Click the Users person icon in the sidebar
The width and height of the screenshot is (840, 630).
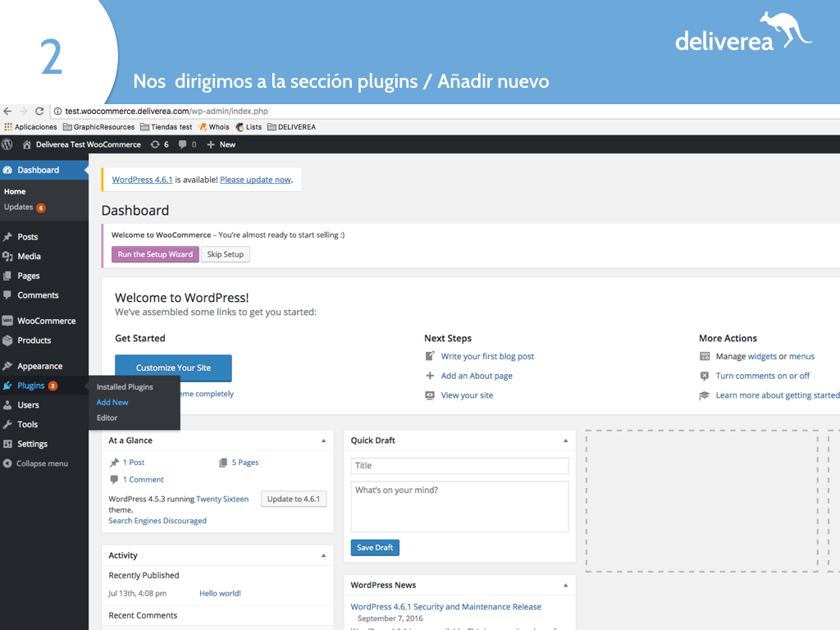[x=7, y=405]
